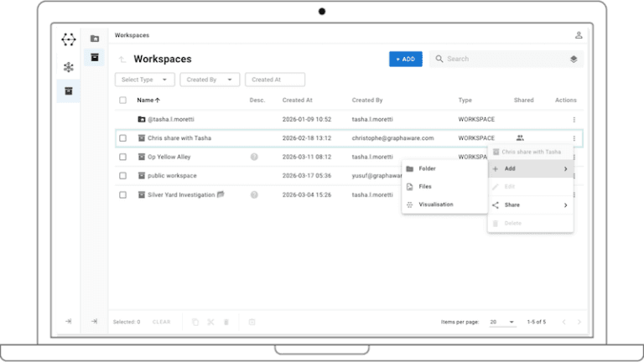Click the shared users icon for Chris share
Image resolution: width=644 pixels, height=362 pixels.
[520, 137]
